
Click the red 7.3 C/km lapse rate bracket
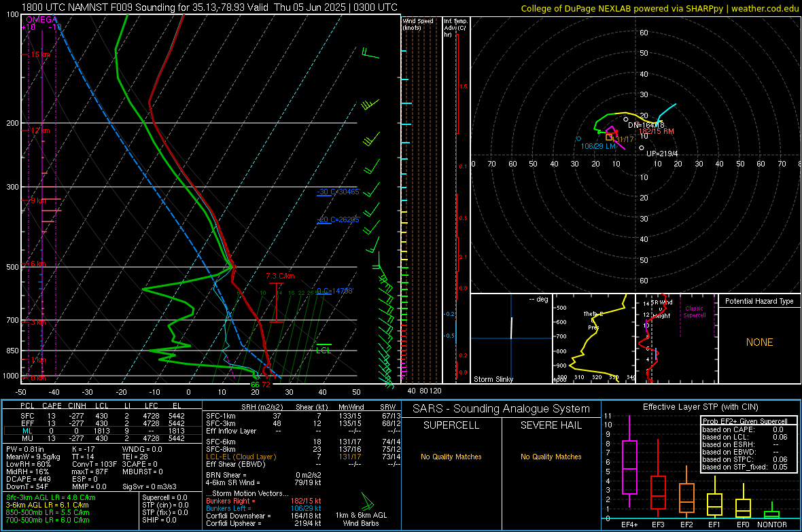pyautogui.click(x=276, y=302)
